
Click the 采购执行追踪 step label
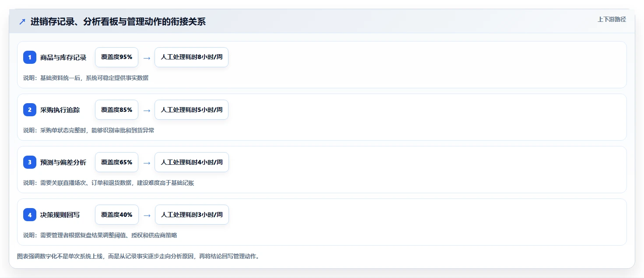(60, 110)
